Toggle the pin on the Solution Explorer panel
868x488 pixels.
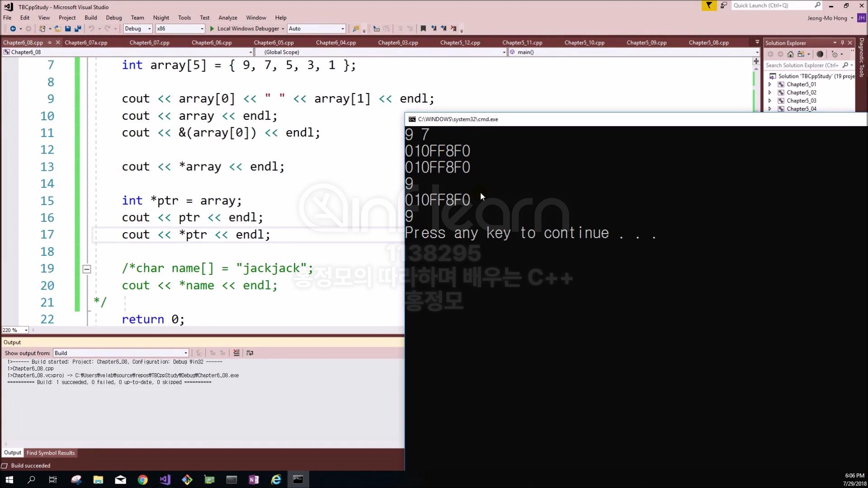click(842, 43)
